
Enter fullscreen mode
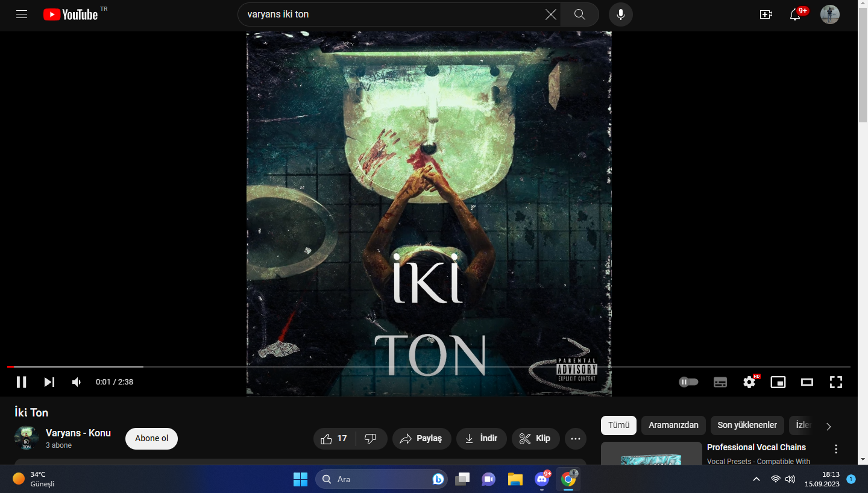(x=835, y=382)
